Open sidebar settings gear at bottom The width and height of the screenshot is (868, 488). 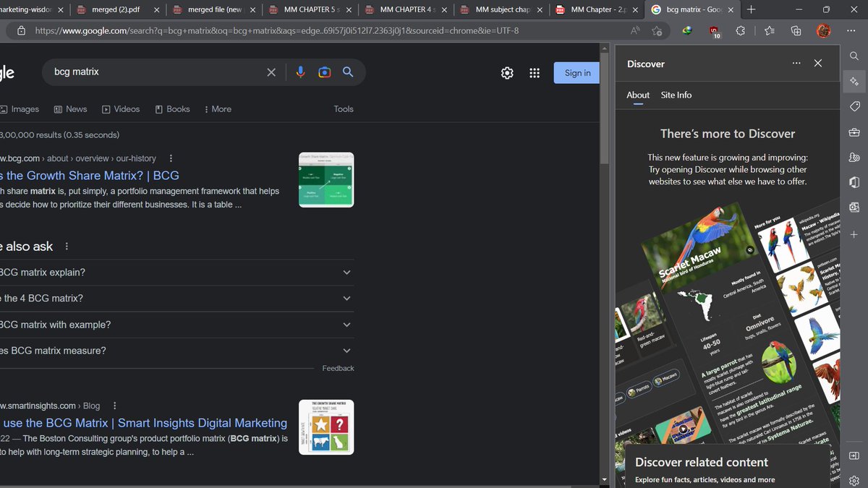point(854,480)
